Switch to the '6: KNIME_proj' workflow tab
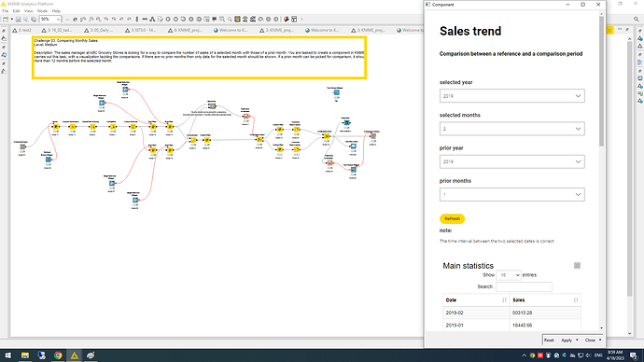The image size is (644, 362). [185, 30]
